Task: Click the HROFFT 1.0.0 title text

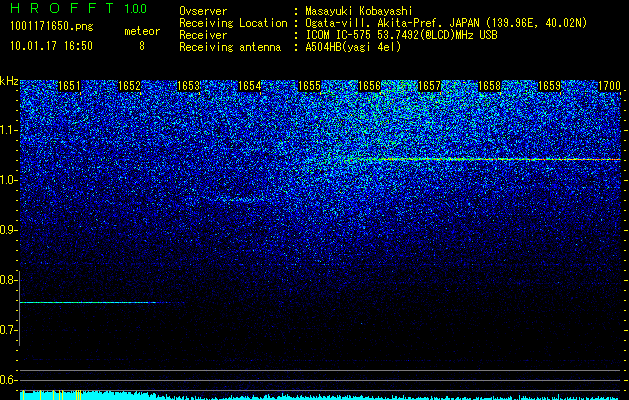Action: click(79, 8)
